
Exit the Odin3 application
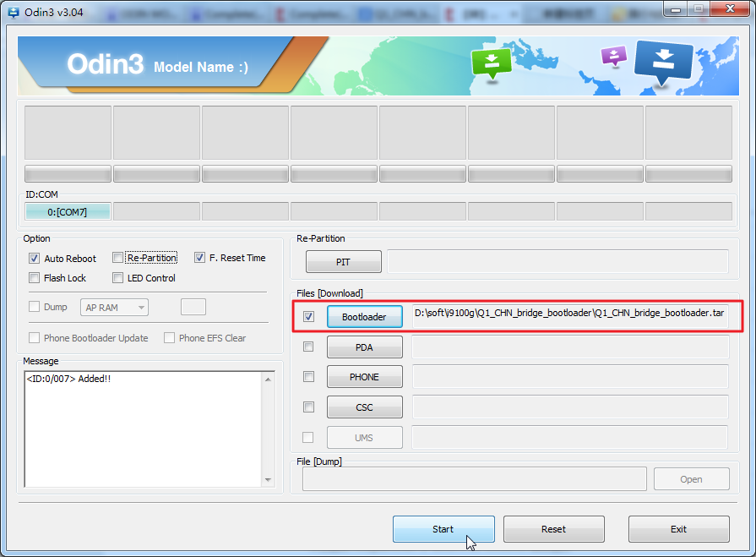[x=679, y=529]
